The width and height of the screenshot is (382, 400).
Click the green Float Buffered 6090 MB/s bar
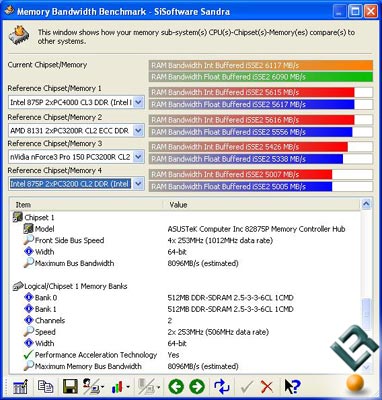tap(261, 77)
